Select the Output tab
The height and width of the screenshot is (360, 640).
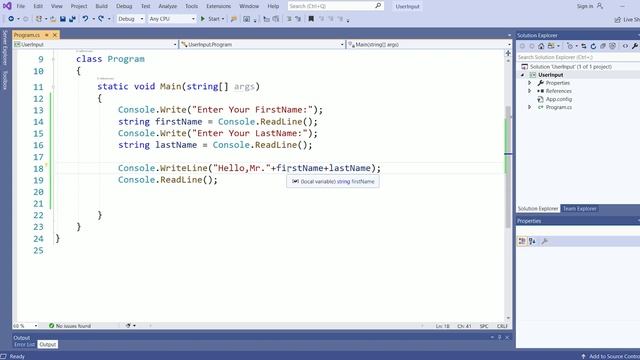tap(48, 344)
